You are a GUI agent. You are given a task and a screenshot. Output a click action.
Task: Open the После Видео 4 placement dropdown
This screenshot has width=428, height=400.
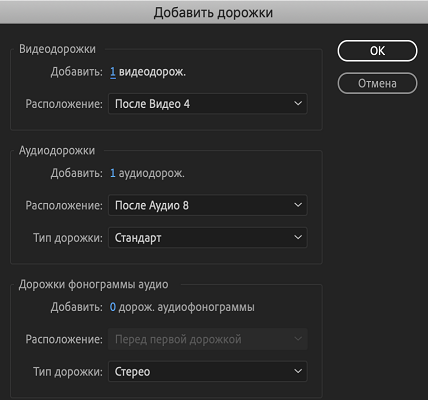click(208, 104)
